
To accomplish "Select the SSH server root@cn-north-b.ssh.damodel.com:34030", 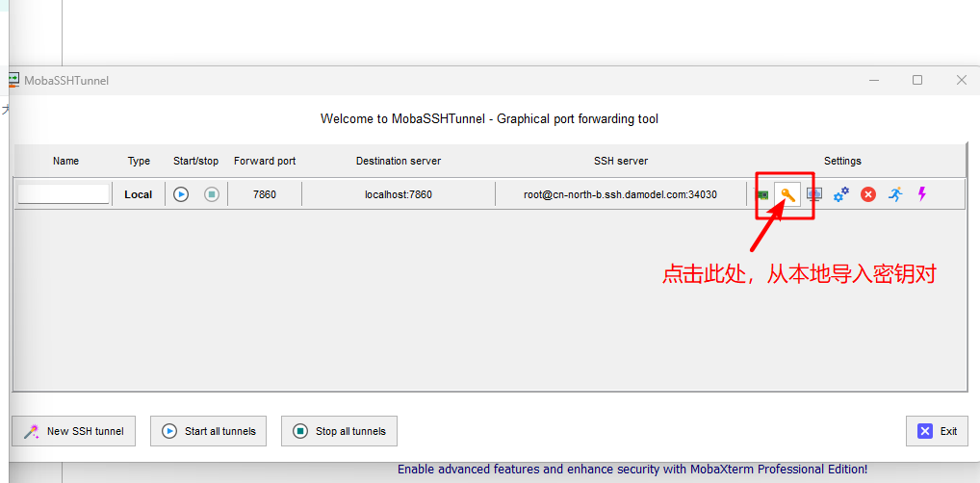I will pyautogui.click(x=621, y=195).
